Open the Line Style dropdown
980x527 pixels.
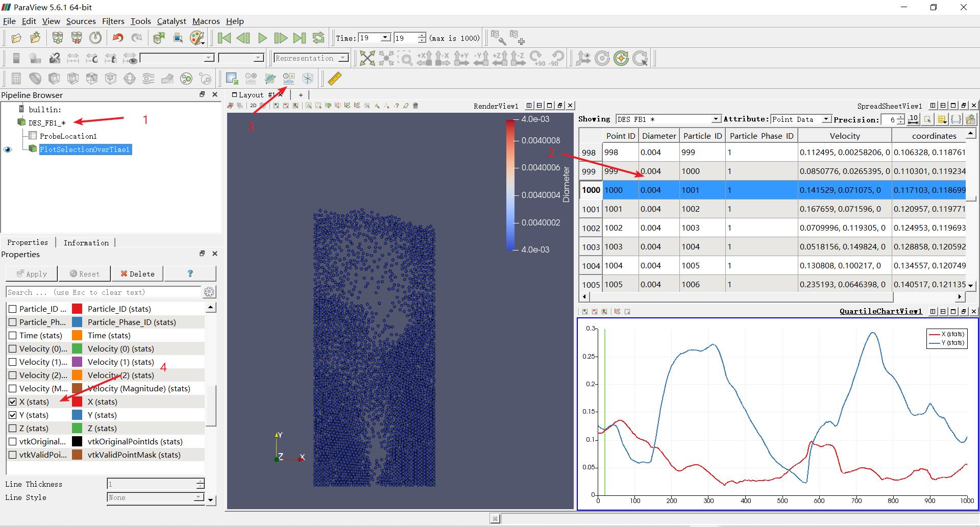199,497
